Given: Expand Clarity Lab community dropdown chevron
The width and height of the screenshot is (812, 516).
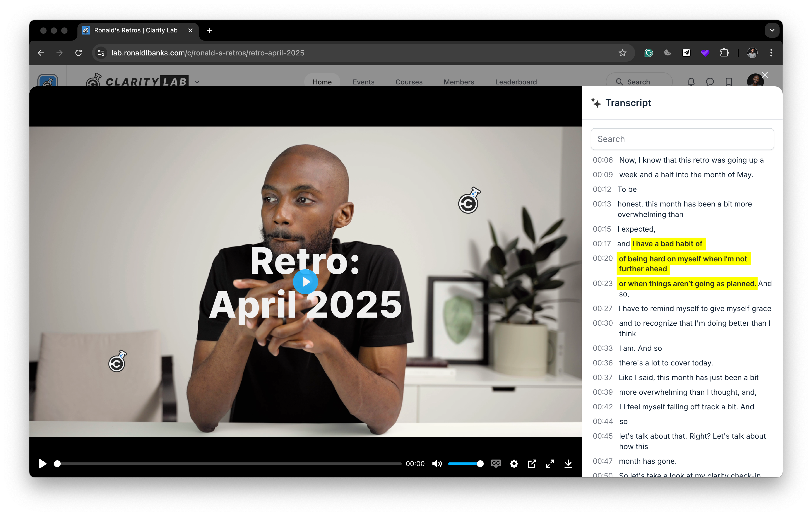Looking at the screenshot, I should click(x=197, y=82).
